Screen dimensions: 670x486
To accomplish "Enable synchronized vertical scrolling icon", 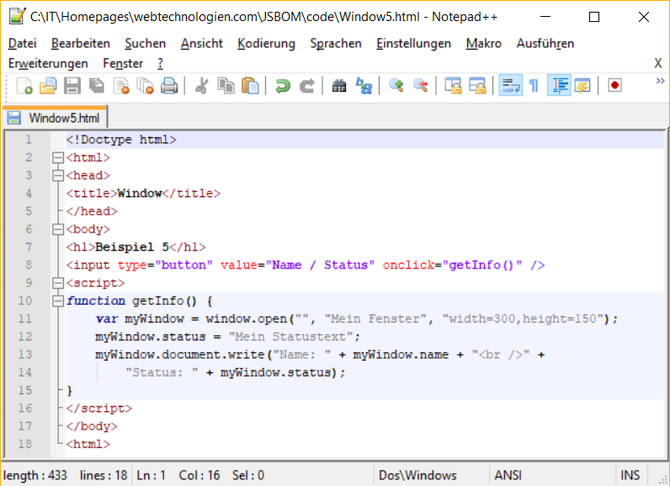I will point(453,86).
